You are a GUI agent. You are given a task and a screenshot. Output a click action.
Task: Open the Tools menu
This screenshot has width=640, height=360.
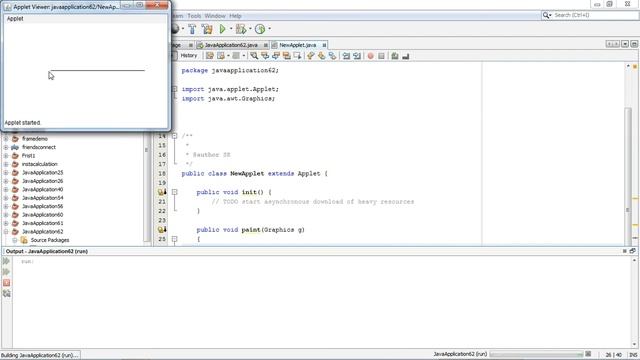tap(194, 16)
